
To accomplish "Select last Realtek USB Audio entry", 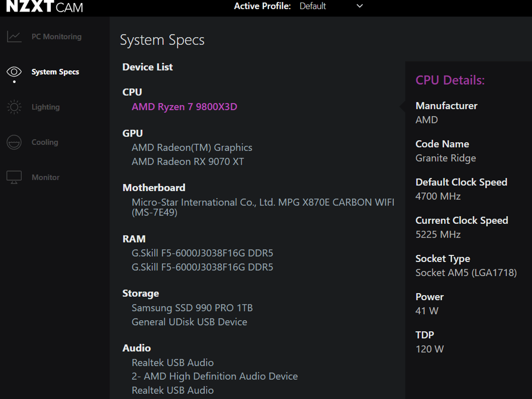I will pos(172,390).
